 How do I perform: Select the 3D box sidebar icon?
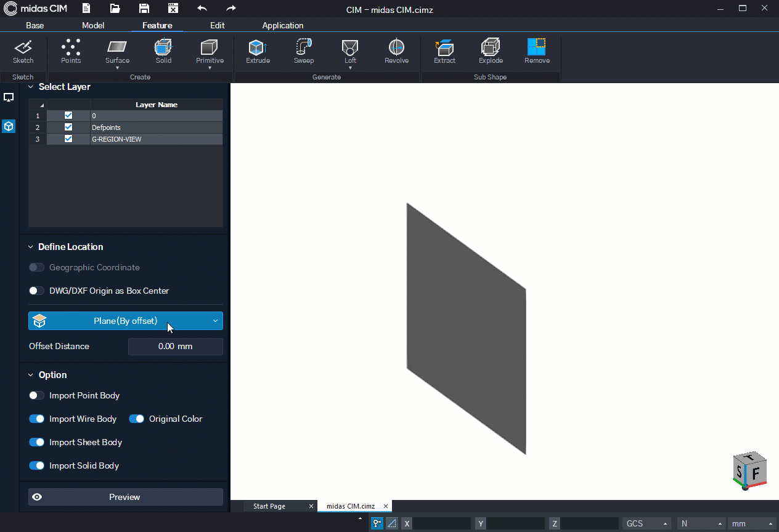coord(9,126)
